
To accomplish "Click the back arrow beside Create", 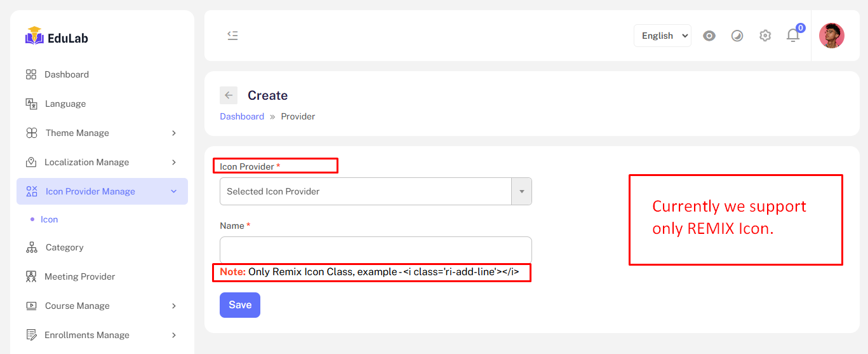I will [229, 95].
